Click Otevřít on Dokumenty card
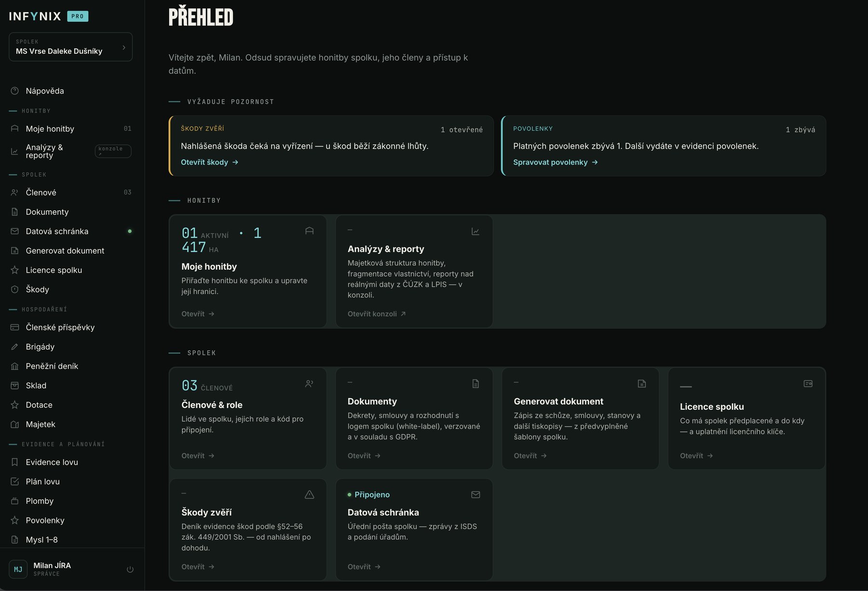The image size is (868, 591). pyautogui.click(x=364, y=456)
